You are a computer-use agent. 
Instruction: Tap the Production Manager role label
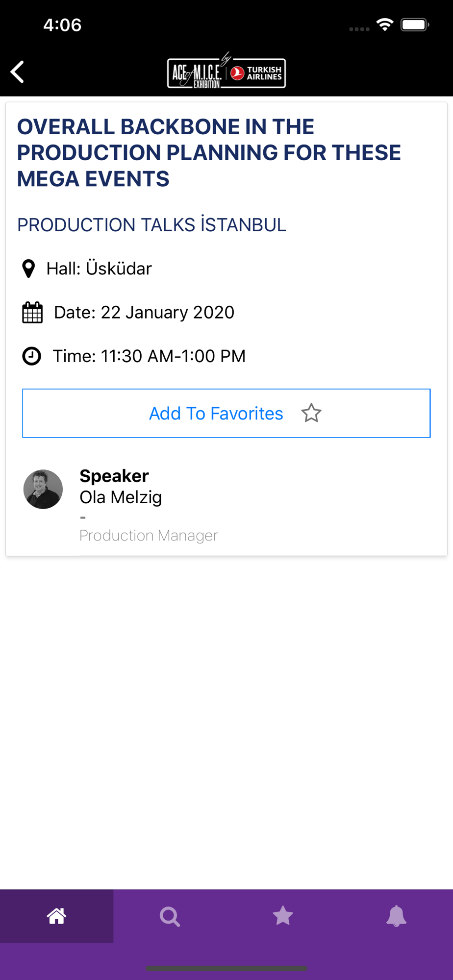[149, 536]
